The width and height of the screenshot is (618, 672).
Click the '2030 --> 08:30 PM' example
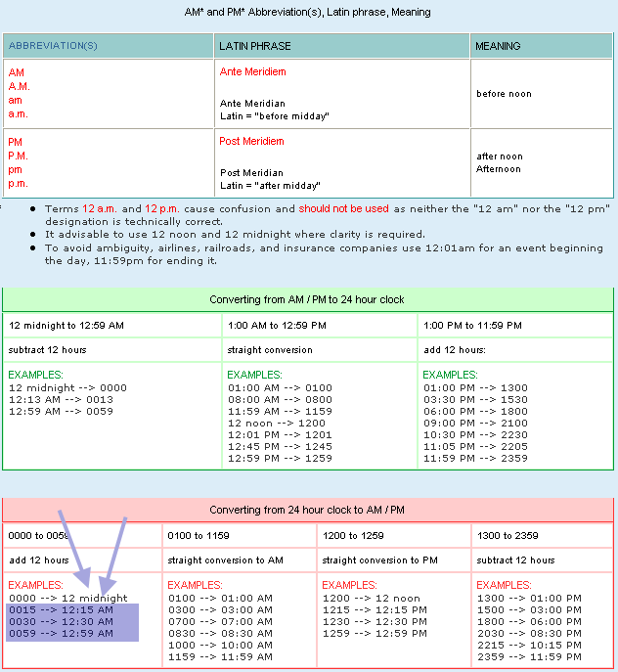[x=529, y=634]
